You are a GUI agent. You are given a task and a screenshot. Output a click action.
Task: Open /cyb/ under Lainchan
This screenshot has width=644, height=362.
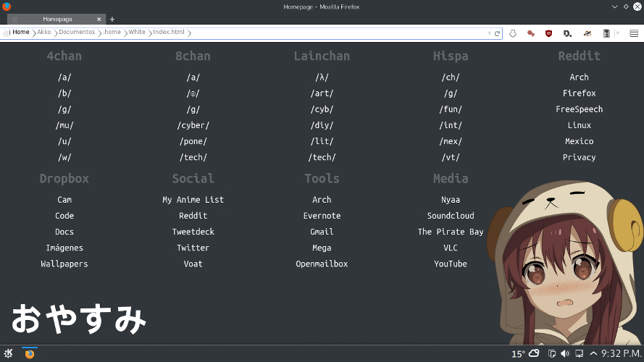[322, 109]
